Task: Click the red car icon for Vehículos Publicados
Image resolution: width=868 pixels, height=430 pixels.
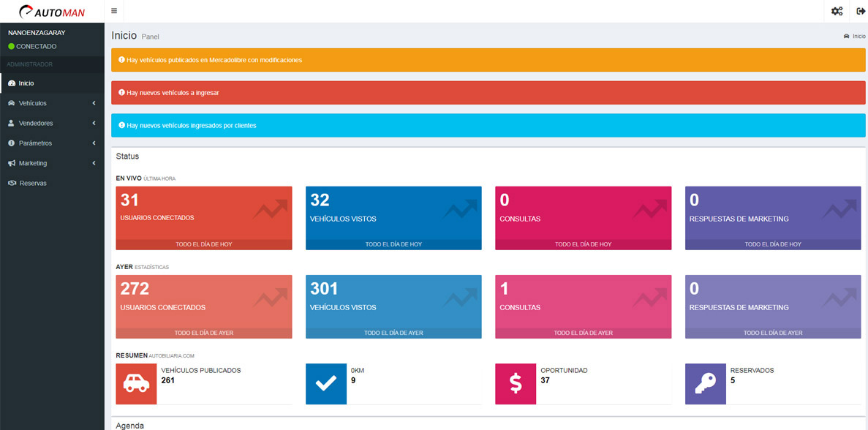Action: [x=136, y=384]
